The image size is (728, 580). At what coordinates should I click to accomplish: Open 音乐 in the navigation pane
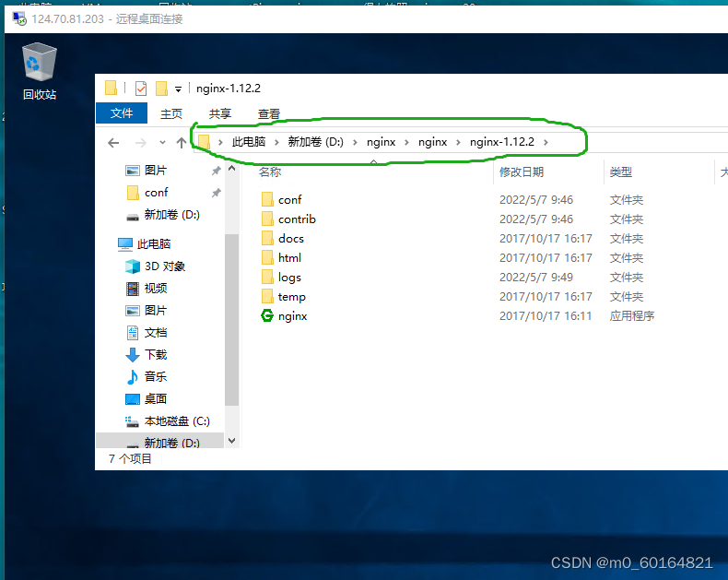156,376
